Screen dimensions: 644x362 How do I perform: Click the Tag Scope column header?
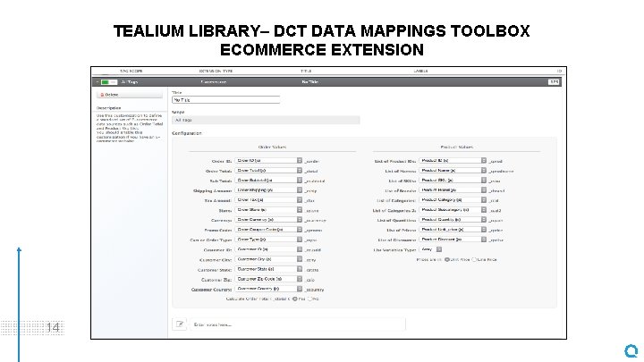pos(131,71)
